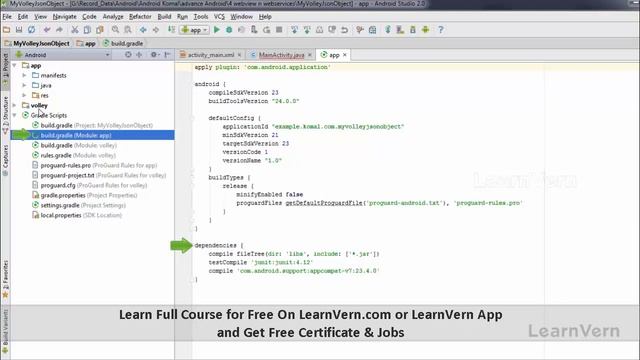This screenshot has height=360, width=640.
Task: Navigate Forward using blue right arrow
Action: tap(156, 30)
